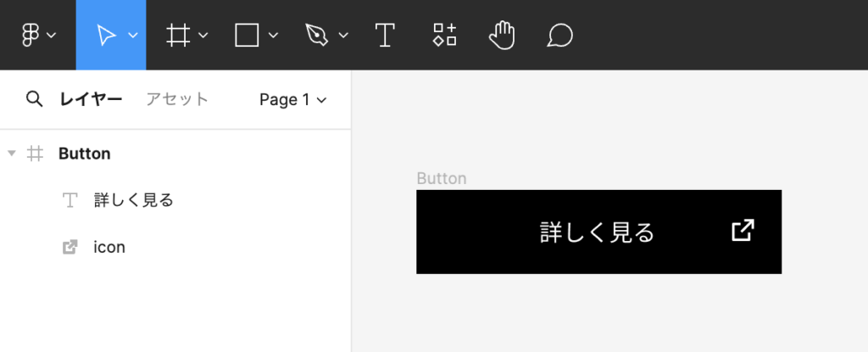The width and height of the screenshot is (868, 352).
Task: Click the layers search magnifier icon
Action: (x=34, y=99)
